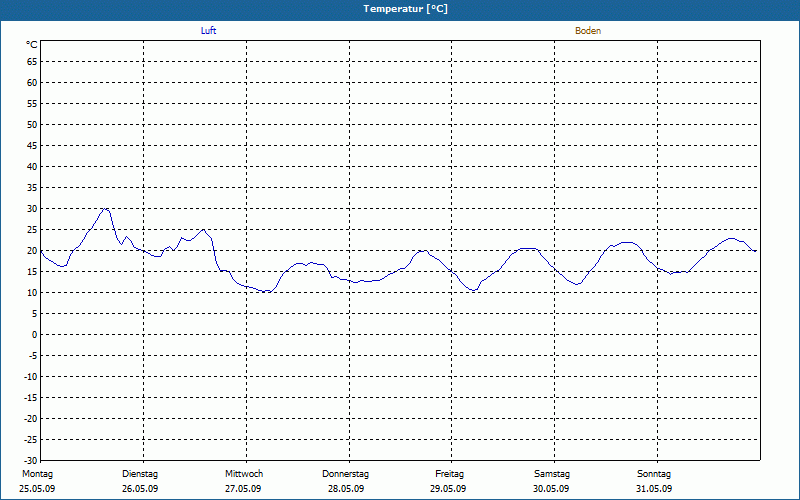Click the -25 value on the y-axis

pyautogui.click(x=31, y=440)
